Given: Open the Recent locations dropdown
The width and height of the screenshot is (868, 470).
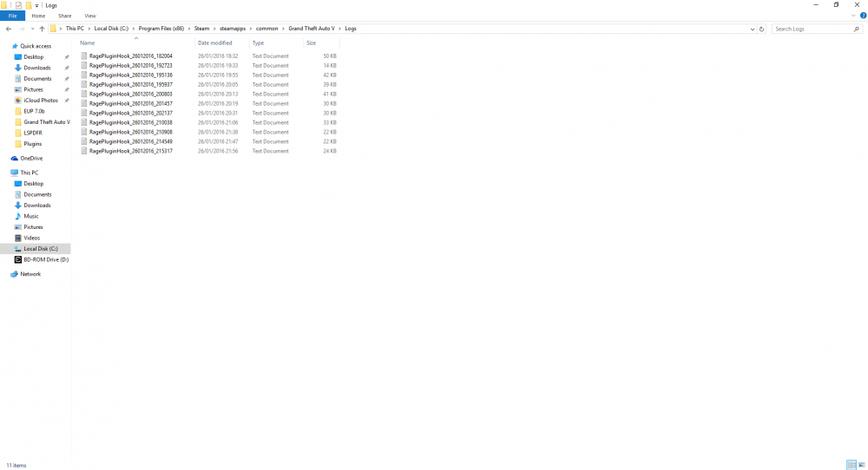Looking at the screenshot, I should [32, 29].
